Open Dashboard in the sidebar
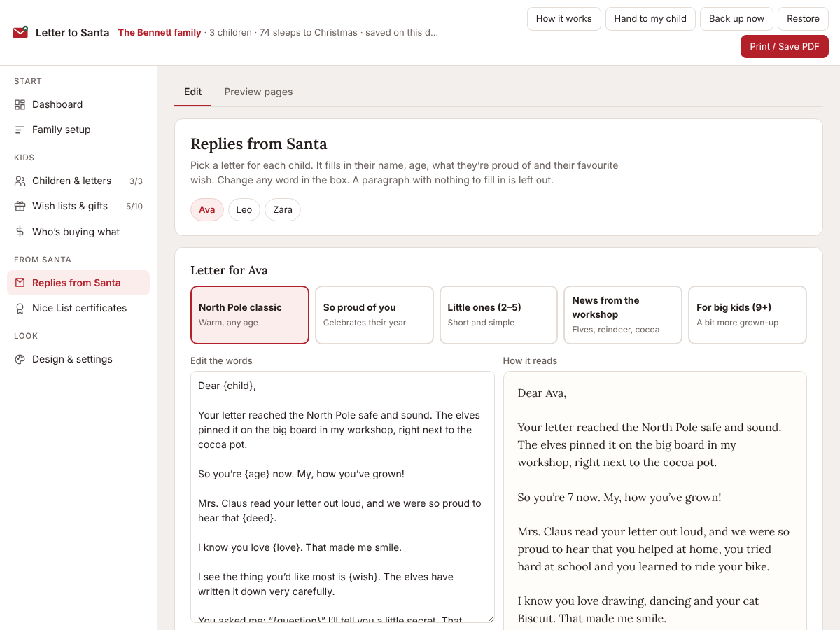The width and height of the screenshot is (840, 630). (78, 104)
